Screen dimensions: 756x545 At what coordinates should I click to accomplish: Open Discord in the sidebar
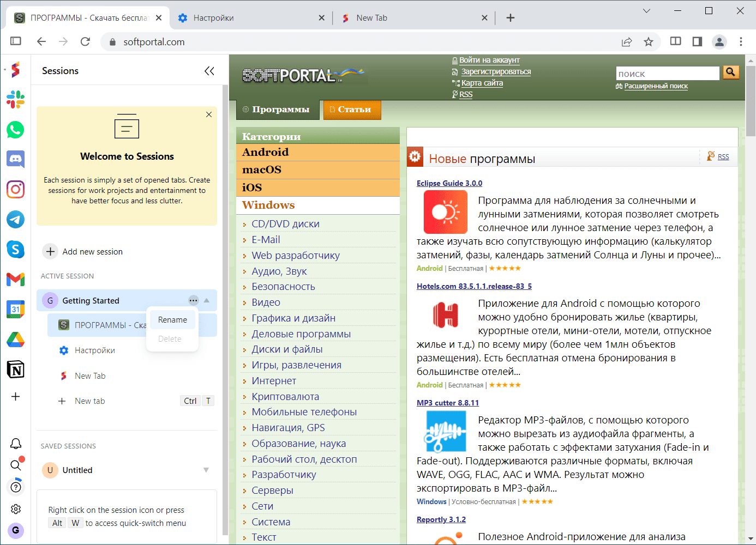coord(15,159)
